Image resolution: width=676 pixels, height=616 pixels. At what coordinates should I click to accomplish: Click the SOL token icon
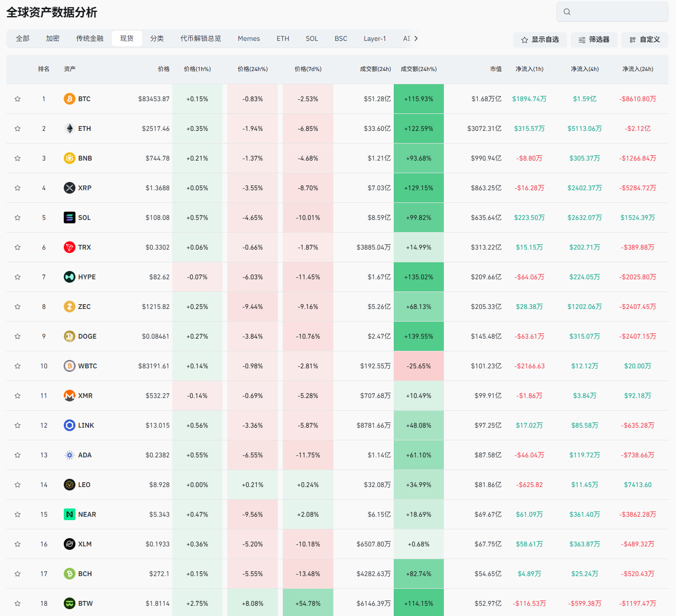pos(70,217)
